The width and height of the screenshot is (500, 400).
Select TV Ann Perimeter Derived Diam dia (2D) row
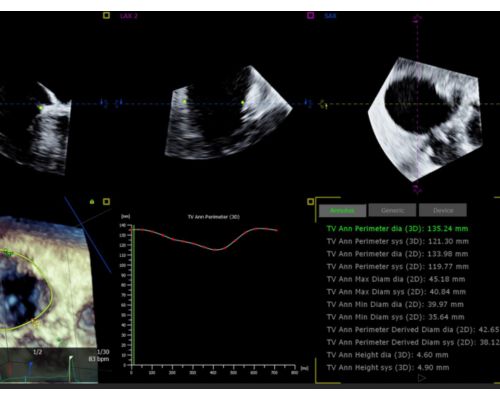(x=413, y=330)
